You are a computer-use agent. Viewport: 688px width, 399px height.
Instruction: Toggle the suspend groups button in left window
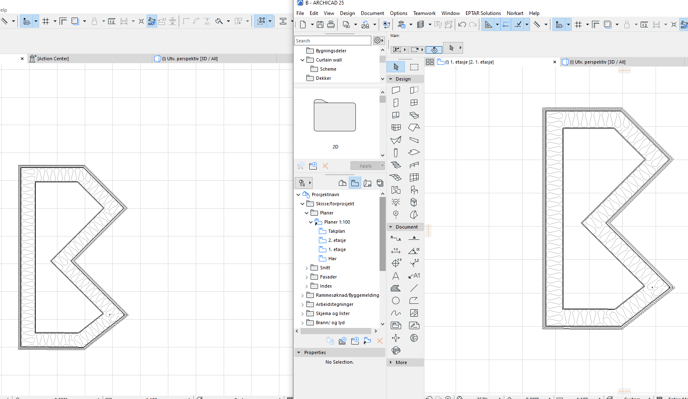click(151, 21)
